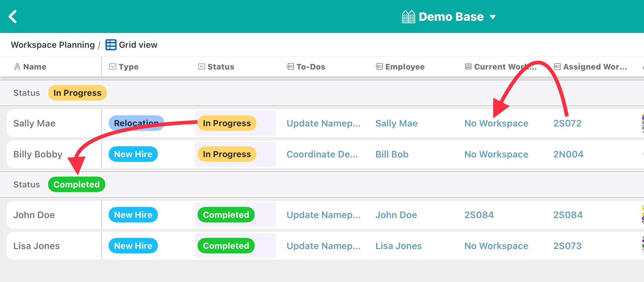Open the Lisa Jones record name

[37, 246]
